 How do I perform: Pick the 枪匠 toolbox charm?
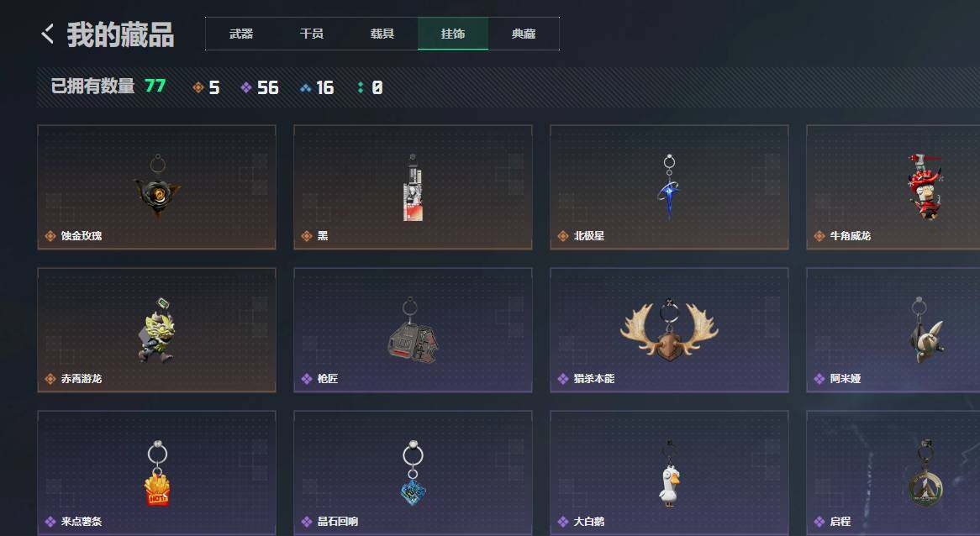[x=414, y=330]
